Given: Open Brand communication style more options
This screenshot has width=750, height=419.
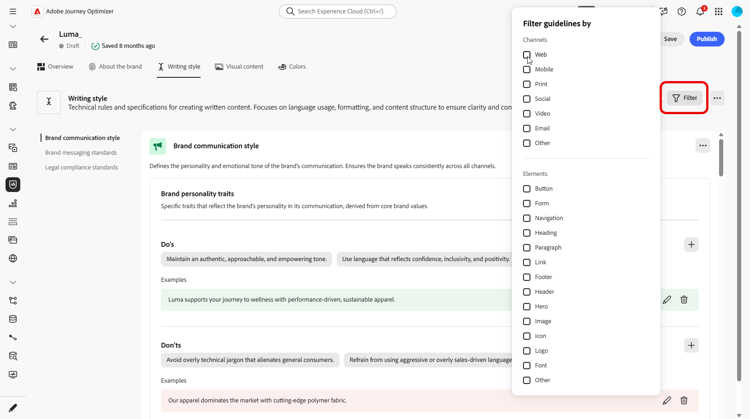Looking at the screenshot, I should [x=702, y=146].
